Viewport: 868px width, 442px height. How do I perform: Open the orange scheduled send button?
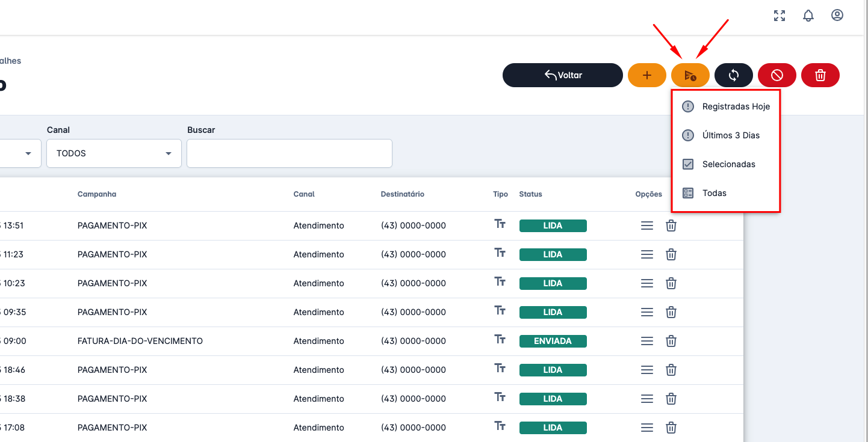pyautogui.click(x=690, y=75)
